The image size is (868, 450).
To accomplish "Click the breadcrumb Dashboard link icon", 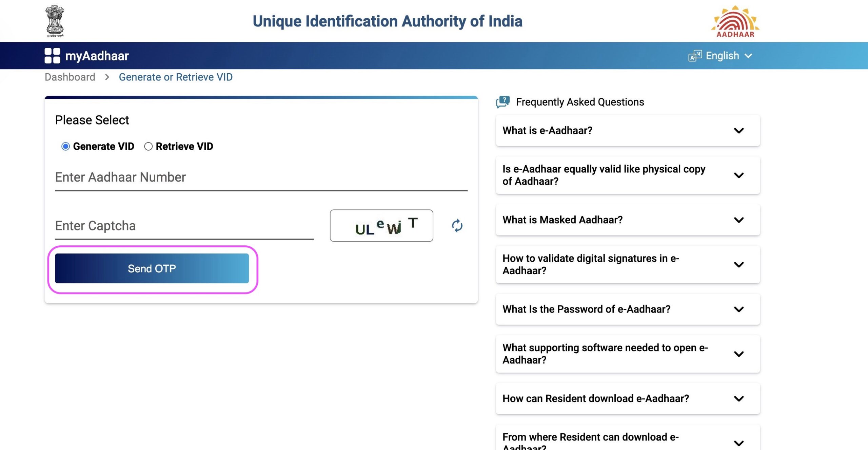I will (70, 76).
